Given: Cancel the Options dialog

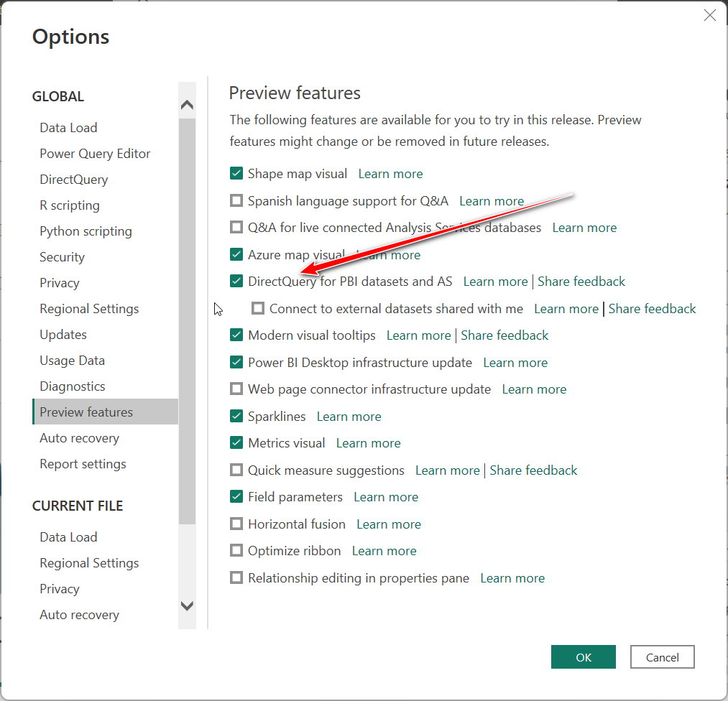Looking at the screenshot, I should tap(662, 656).
